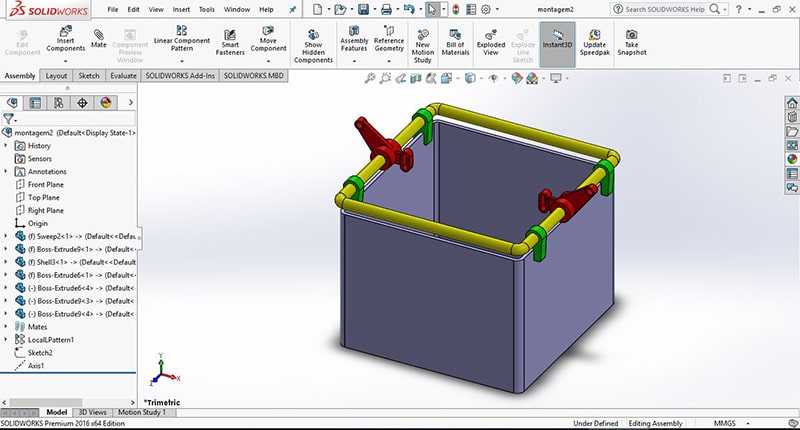Create a New Motion Study
Image resolution: width=800 pixels, height=430 pixels.
(x=422, y=46)
